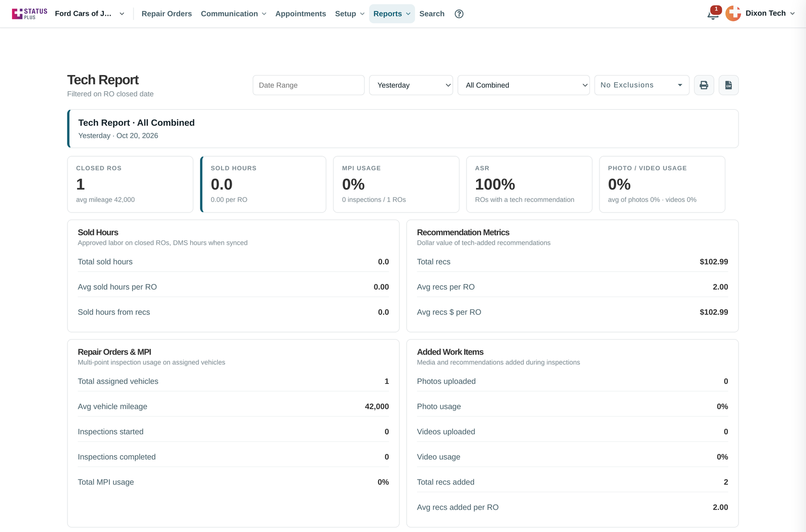Click the Date Range input field
Image resolution: width=806 pixels, height=532 pixels.
pyautogui.click(x=308, y=85)
